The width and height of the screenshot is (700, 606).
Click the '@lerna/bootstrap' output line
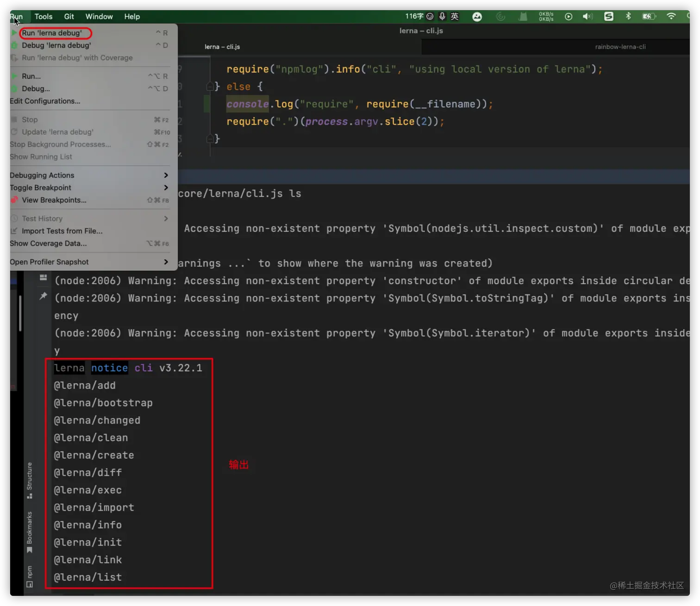[x=103, y=403]
